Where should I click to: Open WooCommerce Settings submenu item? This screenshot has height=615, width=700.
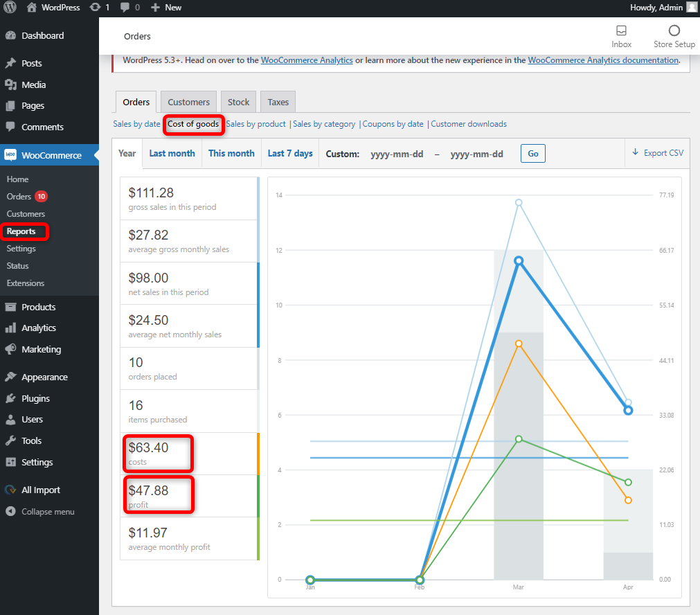21,249
